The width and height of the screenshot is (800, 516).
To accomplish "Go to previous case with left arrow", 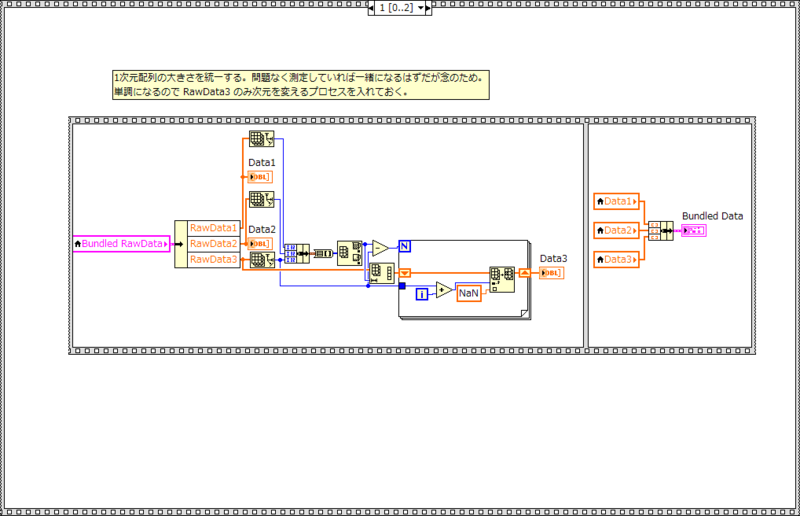I will pos(371,8).
